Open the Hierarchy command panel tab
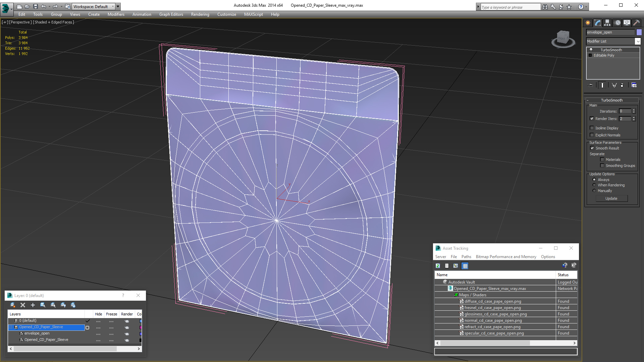This screenshot has width=644, height=362. [607, 23]
